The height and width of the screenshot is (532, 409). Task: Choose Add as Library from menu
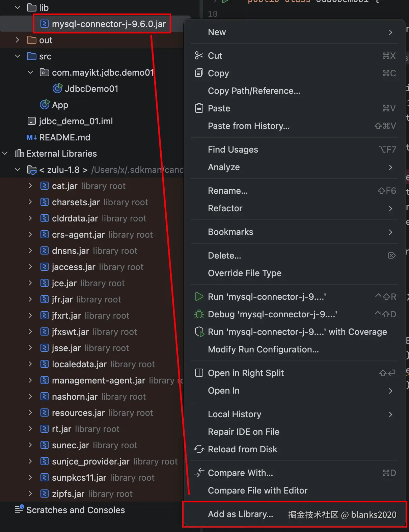point(240,514)
